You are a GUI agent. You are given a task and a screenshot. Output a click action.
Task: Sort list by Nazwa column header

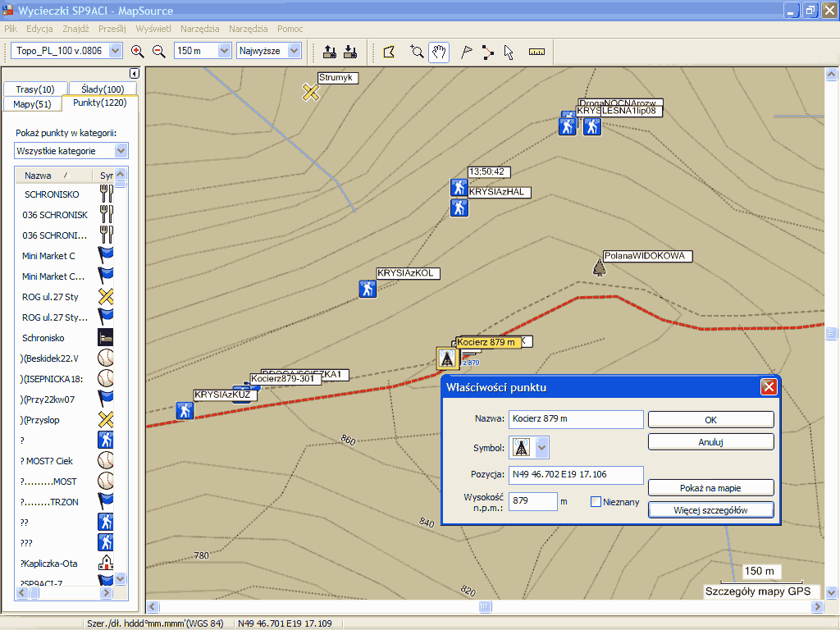(52, 176)
